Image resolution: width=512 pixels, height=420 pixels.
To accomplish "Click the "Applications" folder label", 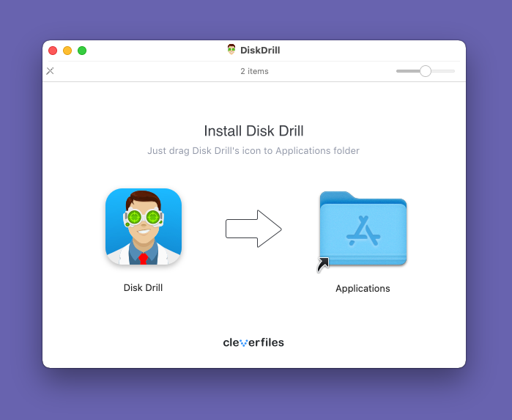I will coord(363,288).
